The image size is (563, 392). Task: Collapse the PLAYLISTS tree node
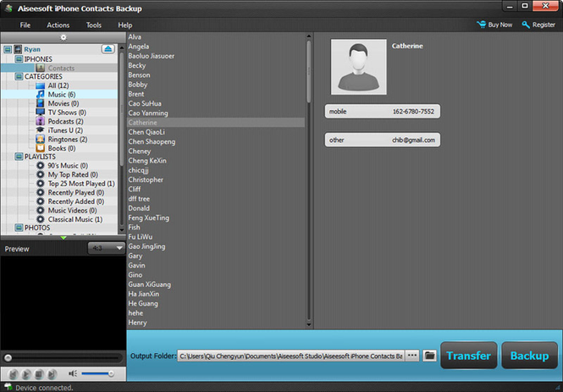click(19, 157)
